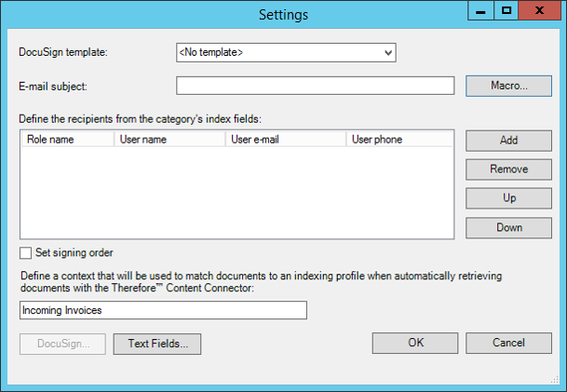Confirm settings with OK
Image resolution: width=567 pixels, height=392 pixels.
click(415, 343)
